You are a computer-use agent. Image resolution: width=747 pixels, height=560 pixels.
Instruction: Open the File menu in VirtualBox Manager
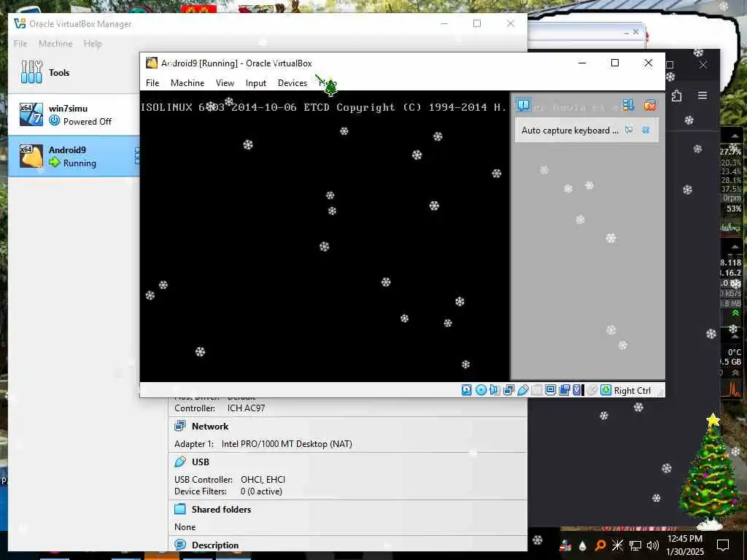point(20,43)
